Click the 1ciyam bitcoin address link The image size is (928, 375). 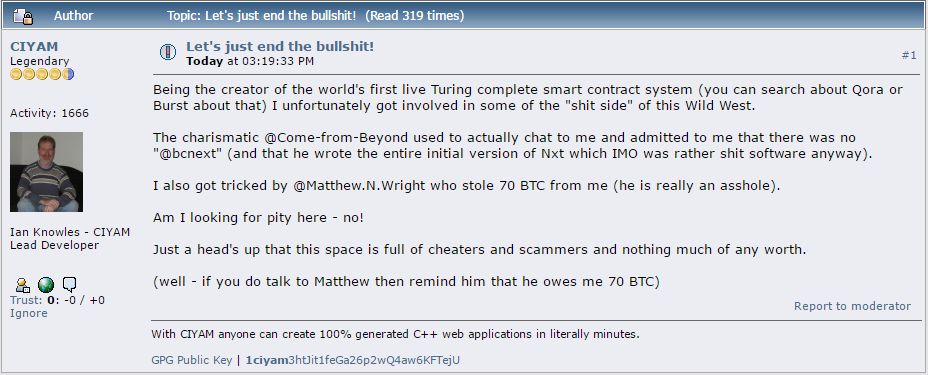353,360
